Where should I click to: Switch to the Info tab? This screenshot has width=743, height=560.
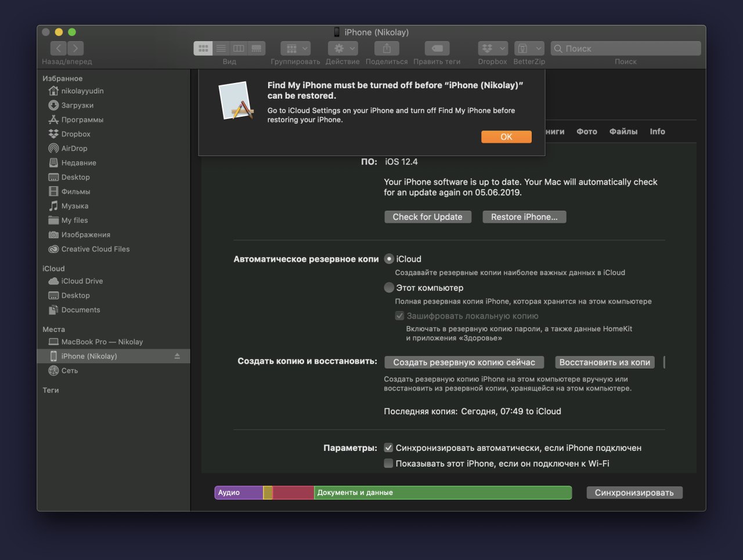(x=658, y=132)
